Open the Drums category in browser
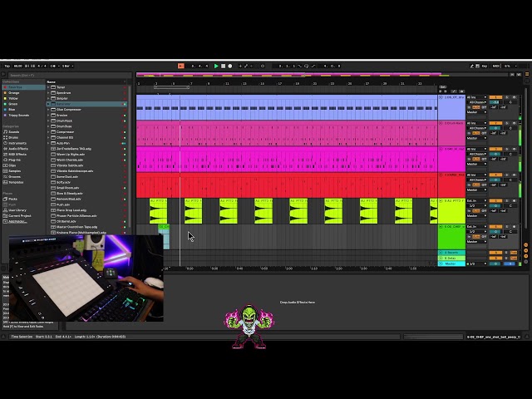The image size is (532, 399). pyautogui.click(x=13, y=137)
